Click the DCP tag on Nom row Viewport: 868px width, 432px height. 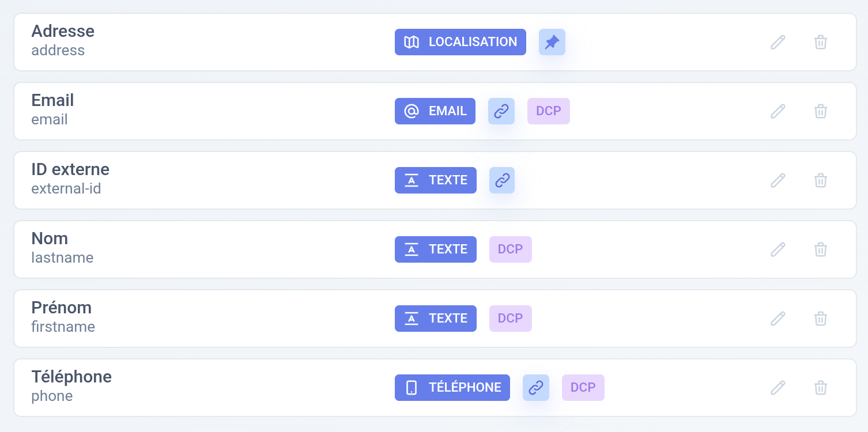pos(511,249)
